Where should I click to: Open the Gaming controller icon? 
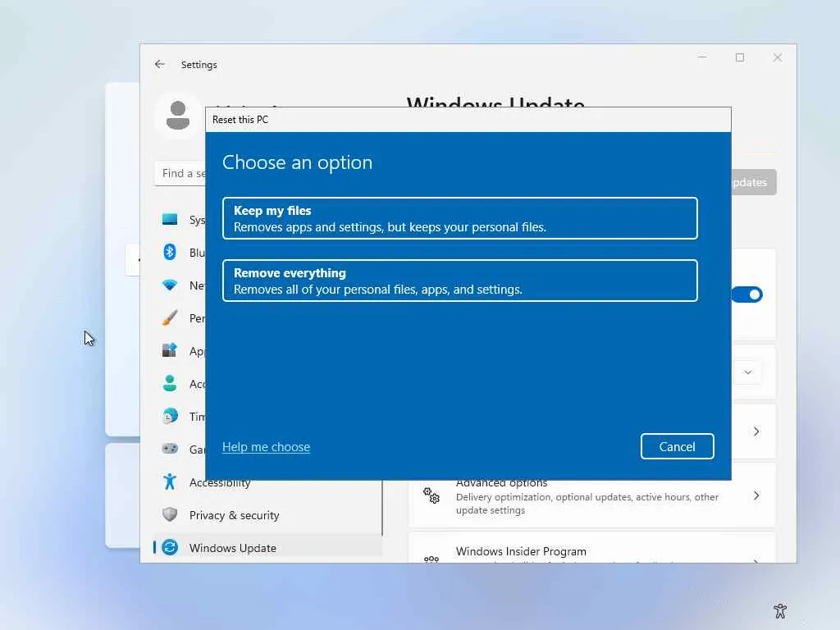pos(170,449)
